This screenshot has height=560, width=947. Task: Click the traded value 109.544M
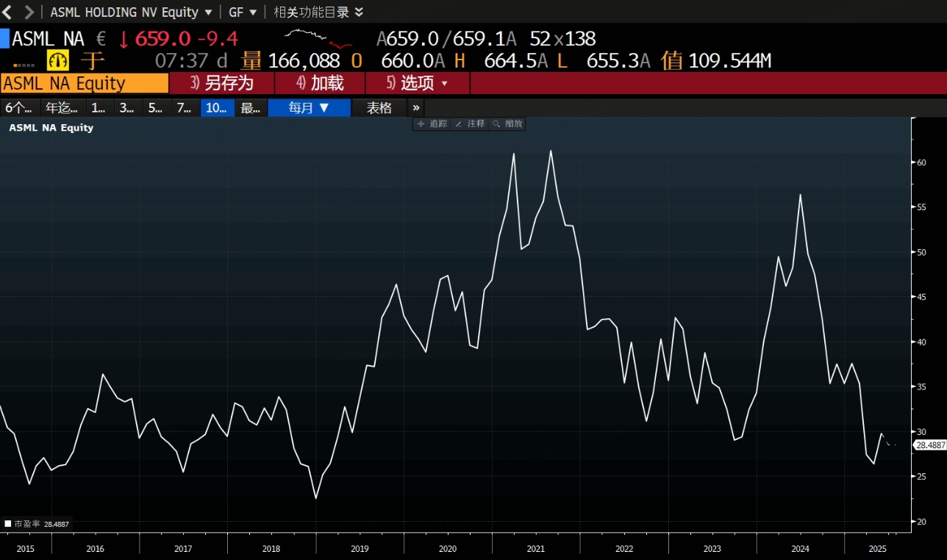[729, 61]
